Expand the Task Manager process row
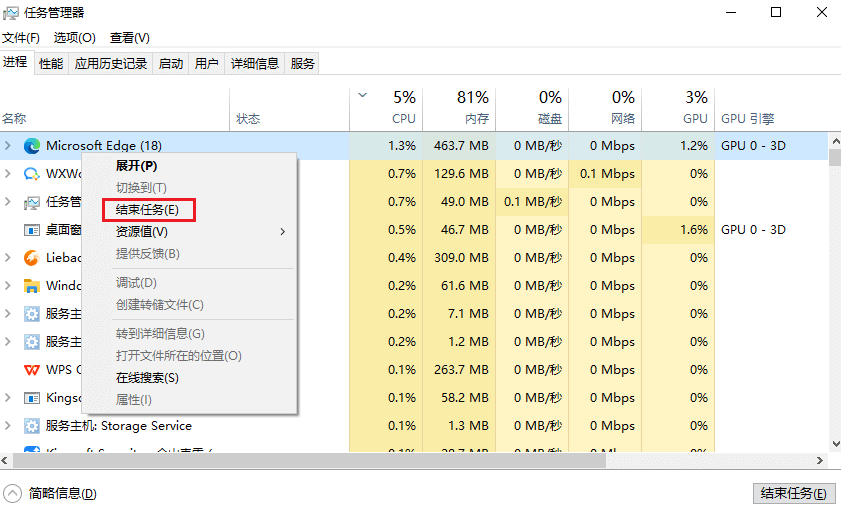This screenshot has height=515, width=841. click(8, 201)
